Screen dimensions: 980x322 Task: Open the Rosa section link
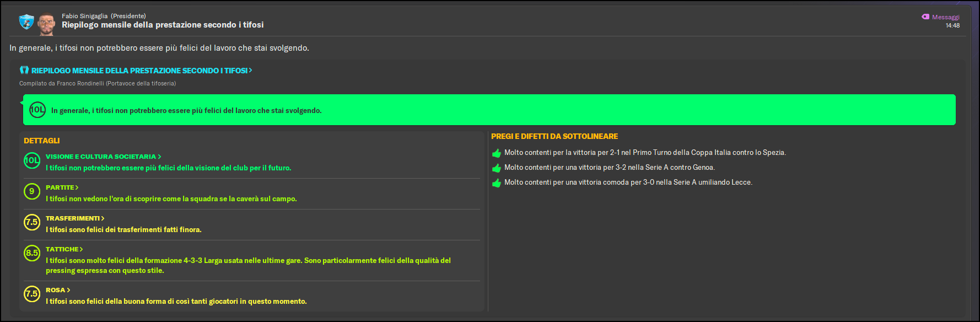point(58,290)
